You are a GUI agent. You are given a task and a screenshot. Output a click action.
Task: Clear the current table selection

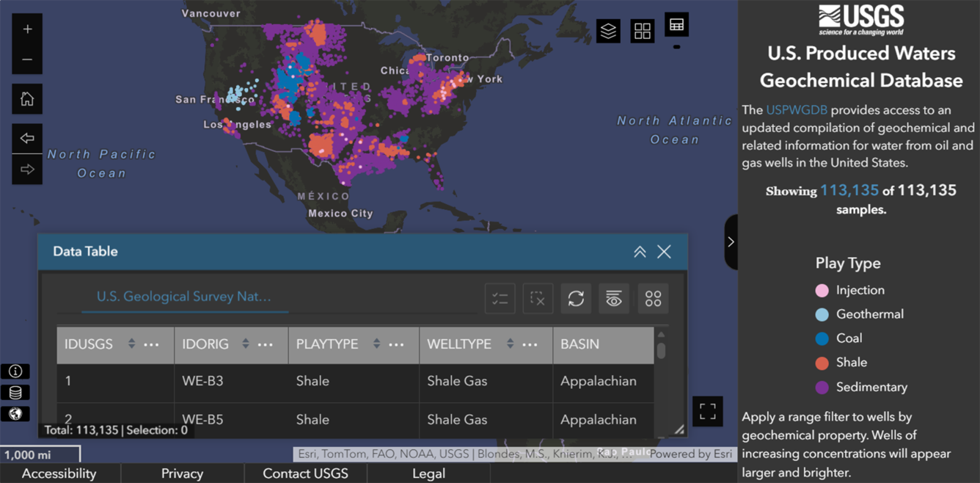pos(538,299)
